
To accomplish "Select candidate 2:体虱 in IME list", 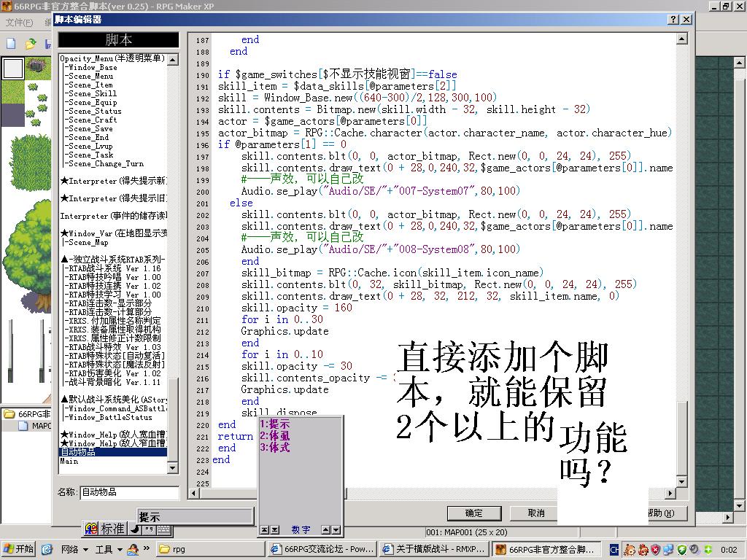I will click(275, 436).
